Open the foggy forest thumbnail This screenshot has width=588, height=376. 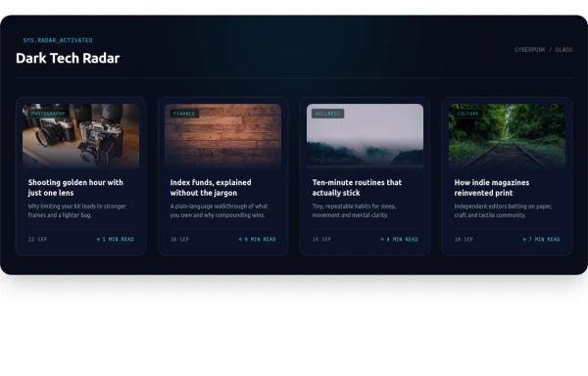point(365,136)
